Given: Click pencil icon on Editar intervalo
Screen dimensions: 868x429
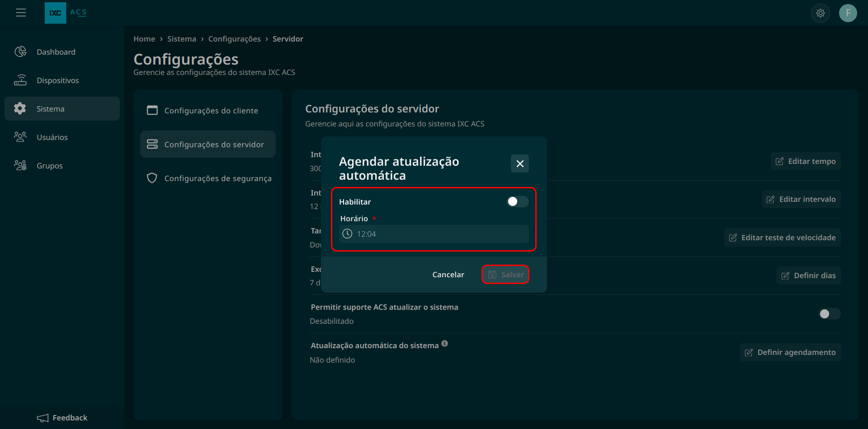Looking at the screenshot, I should [x=770, y=199].
